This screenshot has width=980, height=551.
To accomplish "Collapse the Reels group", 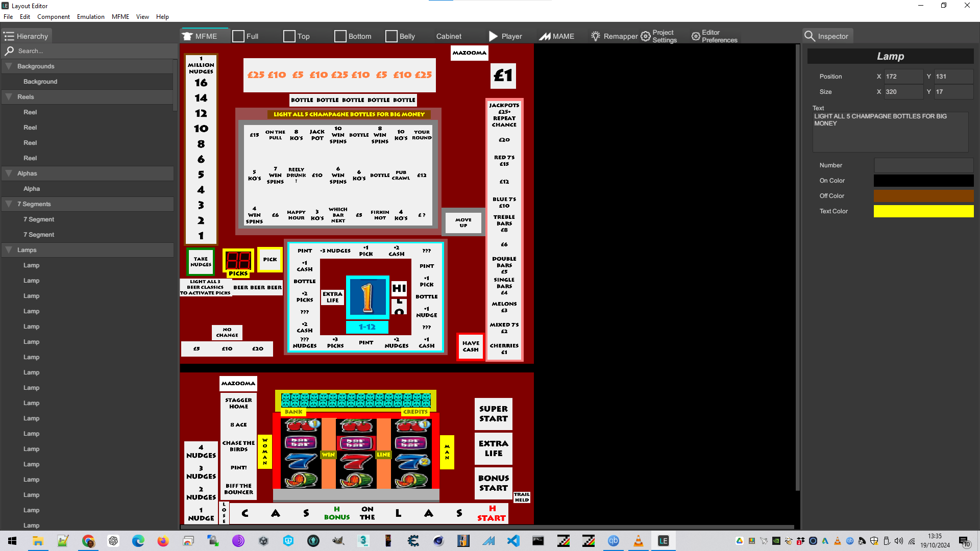I will pos(9,97).
